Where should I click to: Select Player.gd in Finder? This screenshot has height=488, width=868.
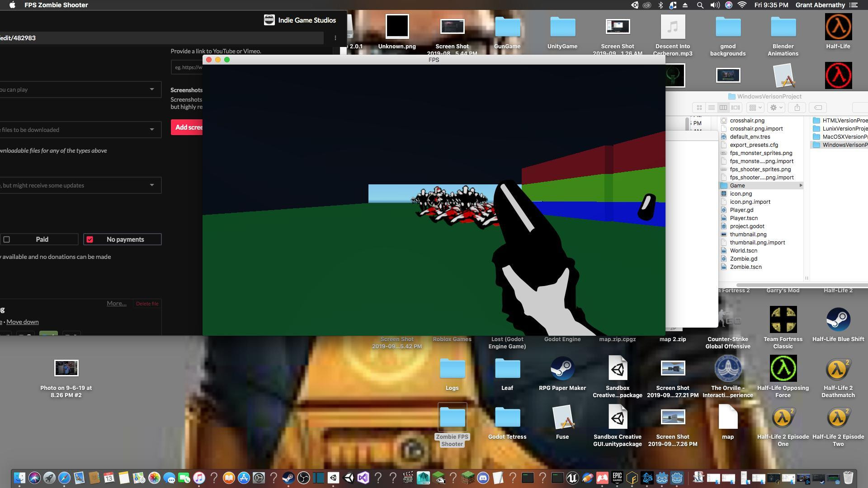click(x=741, y=210)
